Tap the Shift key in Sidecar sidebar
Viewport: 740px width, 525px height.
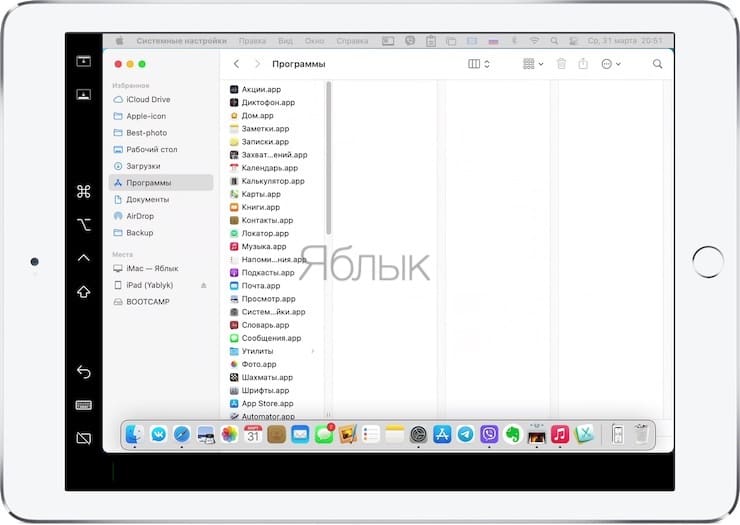[x=84, y=292]
